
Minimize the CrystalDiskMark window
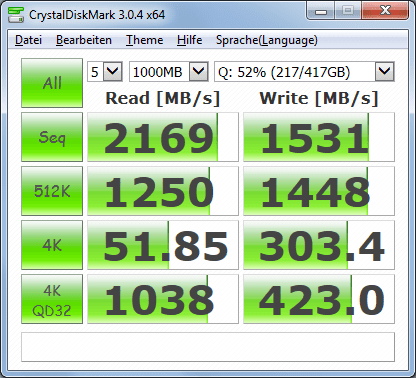pos(321,11)
